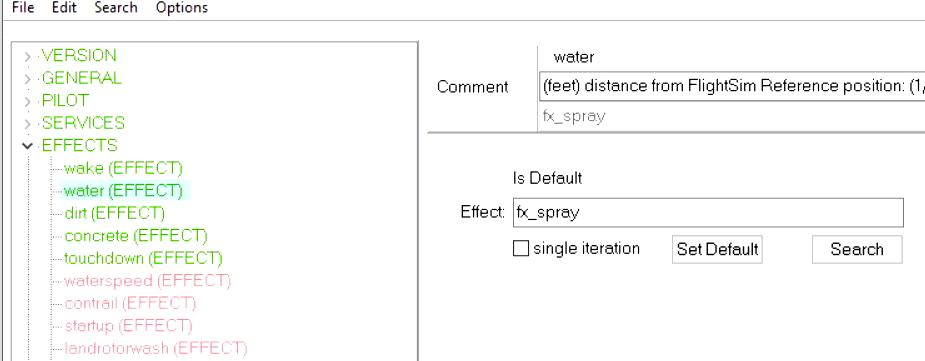Click the Effect input field containing fx_spray
The height and width of the screenshot is (361, 925).
click(708, 212)
